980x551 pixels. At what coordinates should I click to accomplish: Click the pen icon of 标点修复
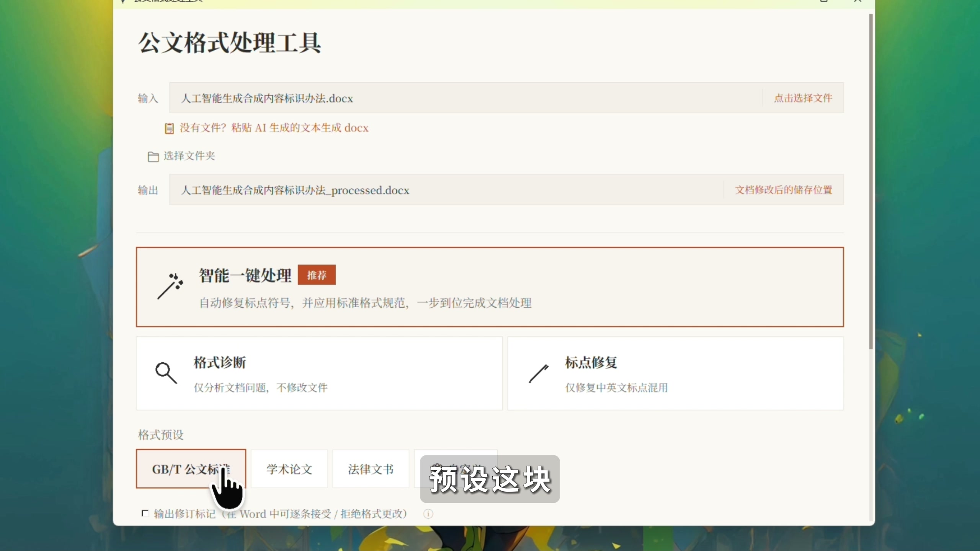tap(539, 373)
